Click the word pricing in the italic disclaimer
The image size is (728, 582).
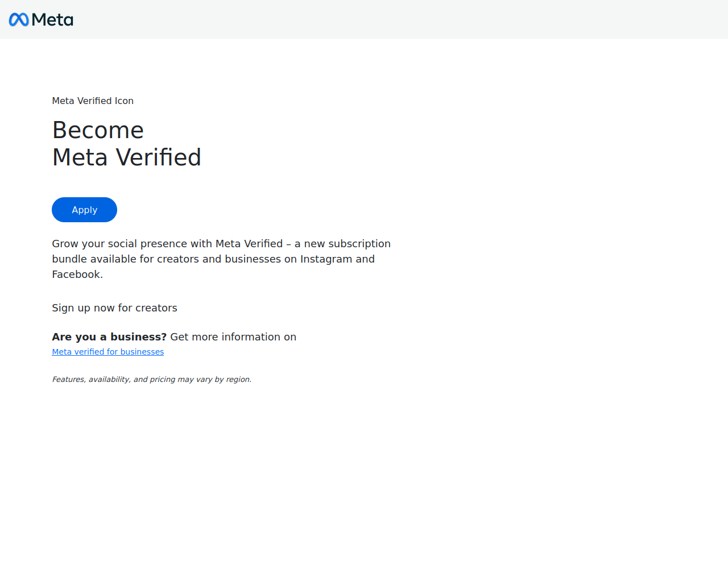[163, 379]
